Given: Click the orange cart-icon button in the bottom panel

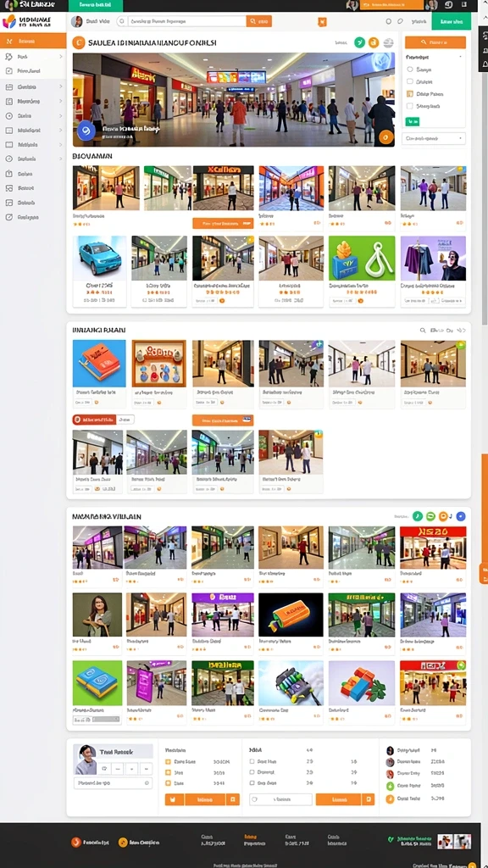Looking at the screenshot, I should click(175, 799).
